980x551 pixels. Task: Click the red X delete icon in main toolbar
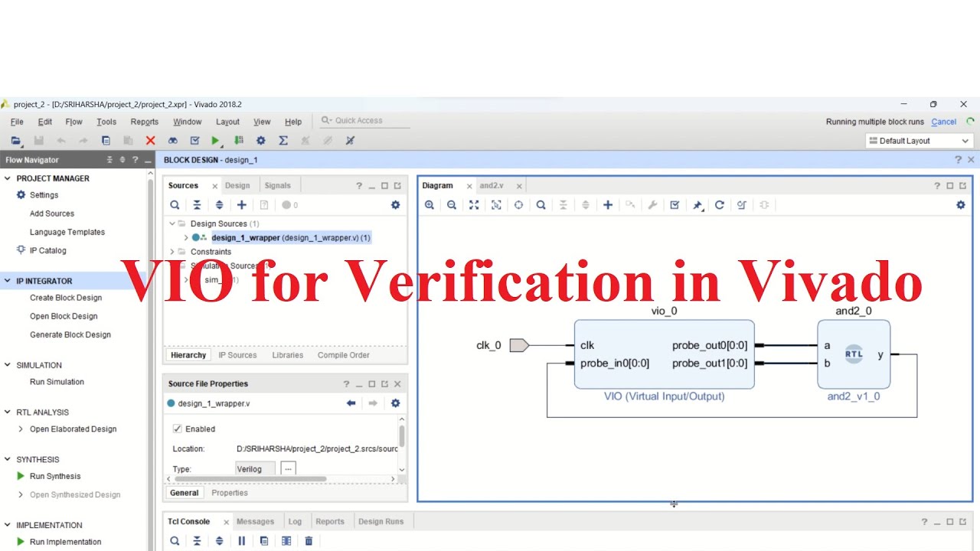click(x=150, y=141)
